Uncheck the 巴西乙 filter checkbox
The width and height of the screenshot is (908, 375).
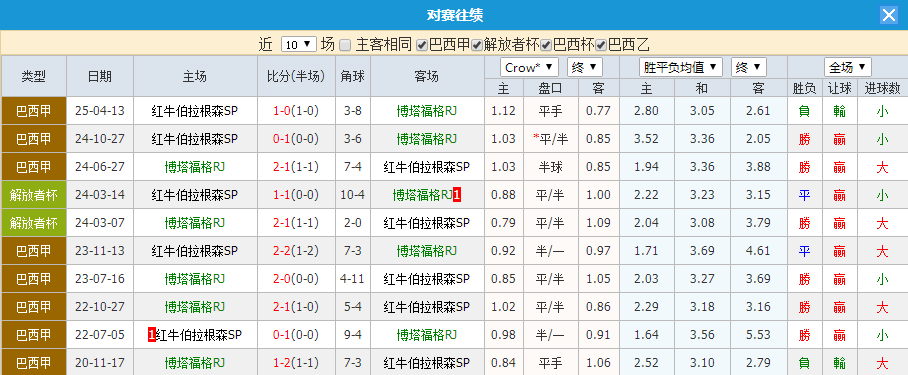(x=601, y=45)
